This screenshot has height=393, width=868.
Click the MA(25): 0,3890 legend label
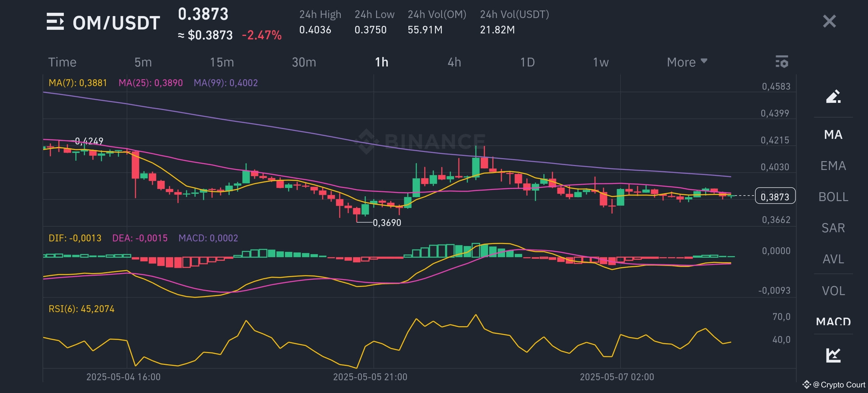coord(151,83)
